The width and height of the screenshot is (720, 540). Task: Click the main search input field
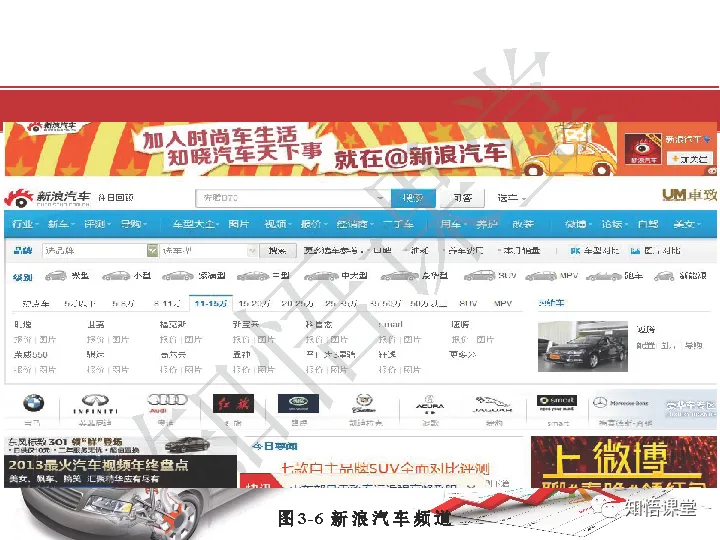[x=293, y=198]
